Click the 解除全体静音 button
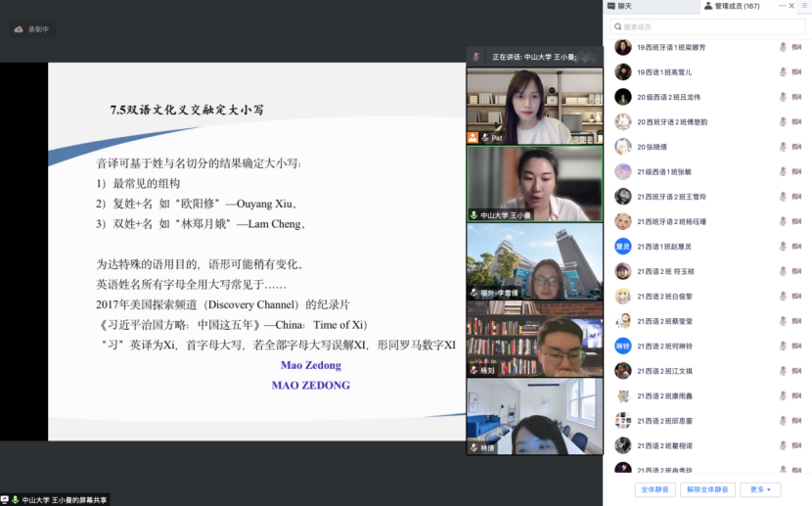Screen dimensions: 812x506 [707, 489]
